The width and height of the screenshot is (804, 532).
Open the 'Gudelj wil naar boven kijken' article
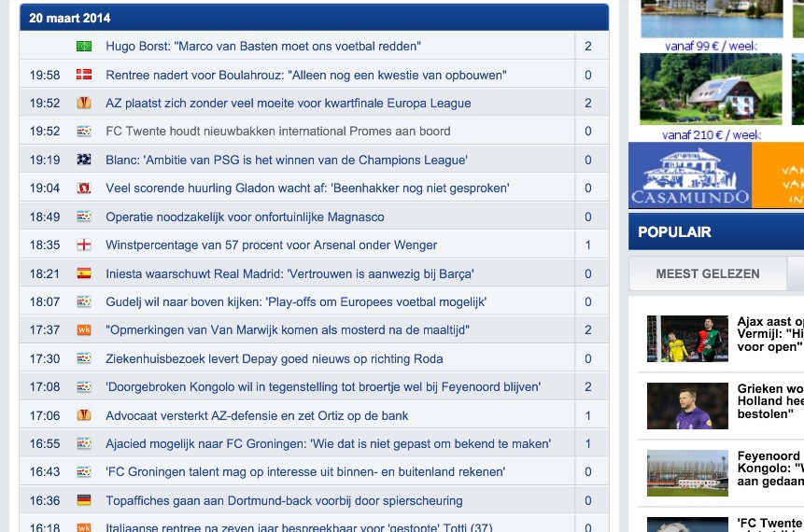pyautogui.click(x=296, y=301)
